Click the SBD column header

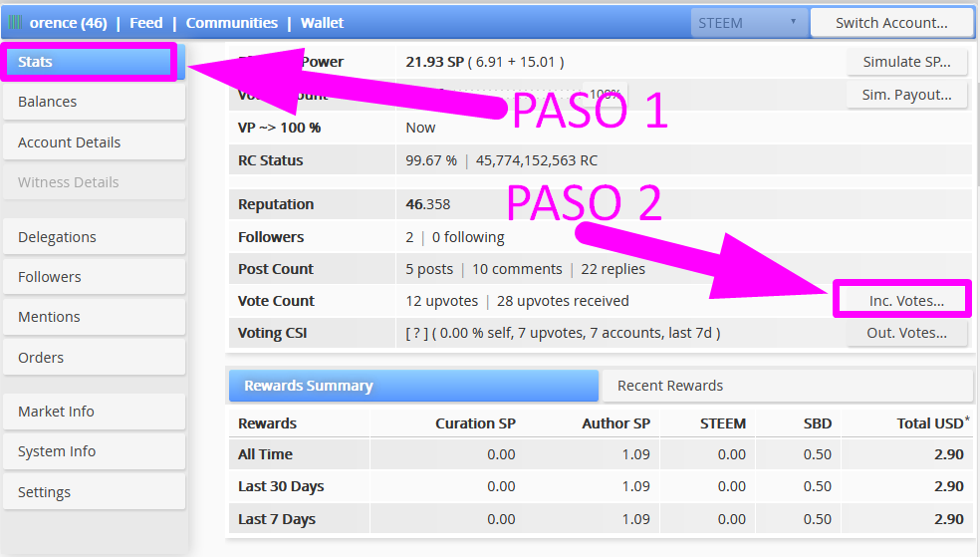tap(818, 423)
